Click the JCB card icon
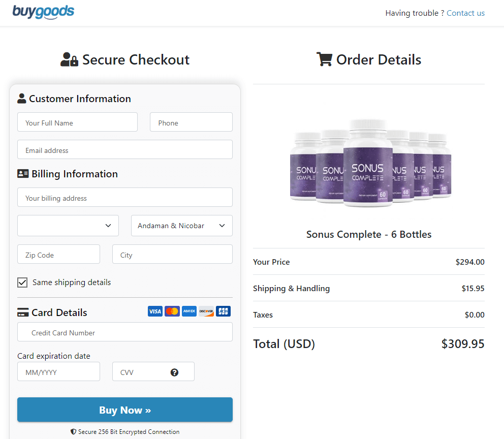The width and height of the screenshot is (504, 439). tap(223, 311)
